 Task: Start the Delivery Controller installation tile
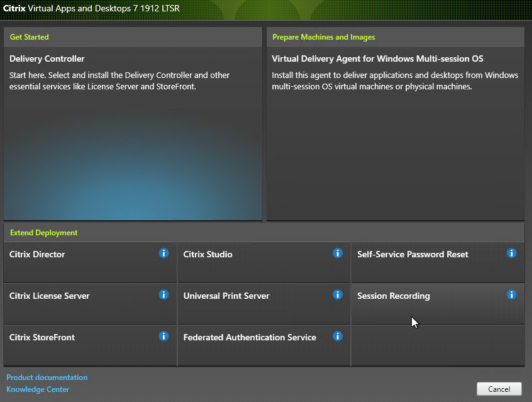[47, 59]
